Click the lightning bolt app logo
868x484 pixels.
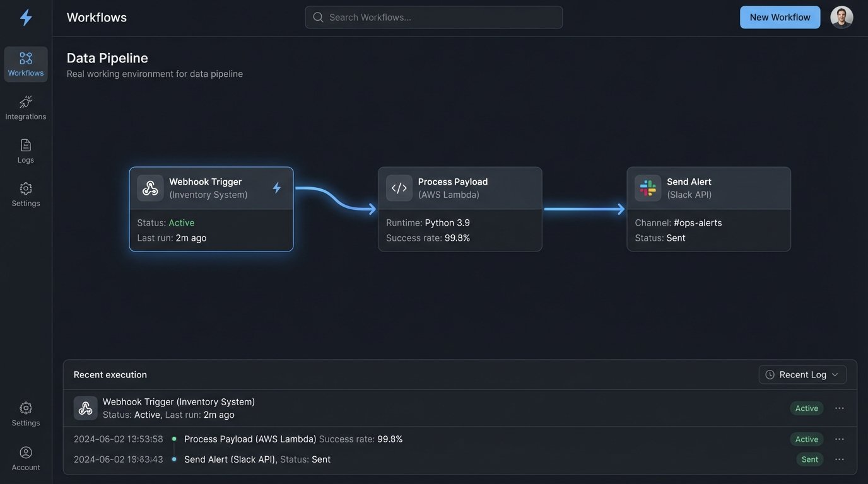pos(25,17)
